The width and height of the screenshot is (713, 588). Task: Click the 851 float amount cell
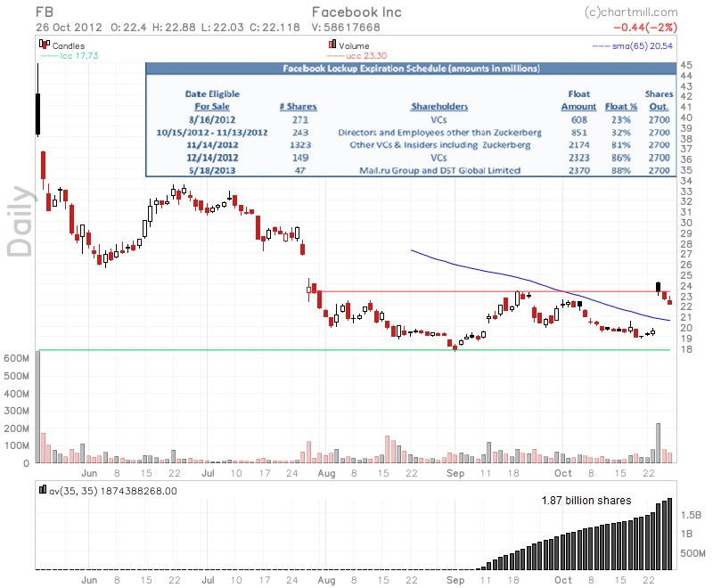pos(578,133)
